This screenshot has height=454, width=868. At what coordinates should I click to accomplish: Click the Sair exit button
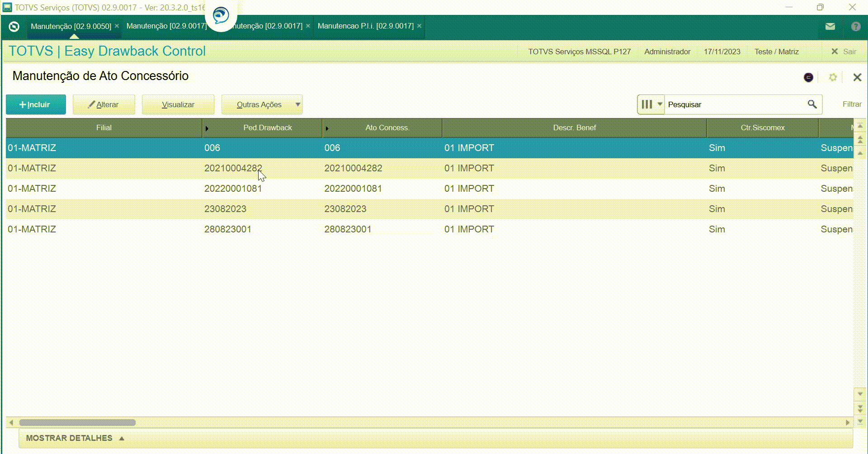pos(844,52)
